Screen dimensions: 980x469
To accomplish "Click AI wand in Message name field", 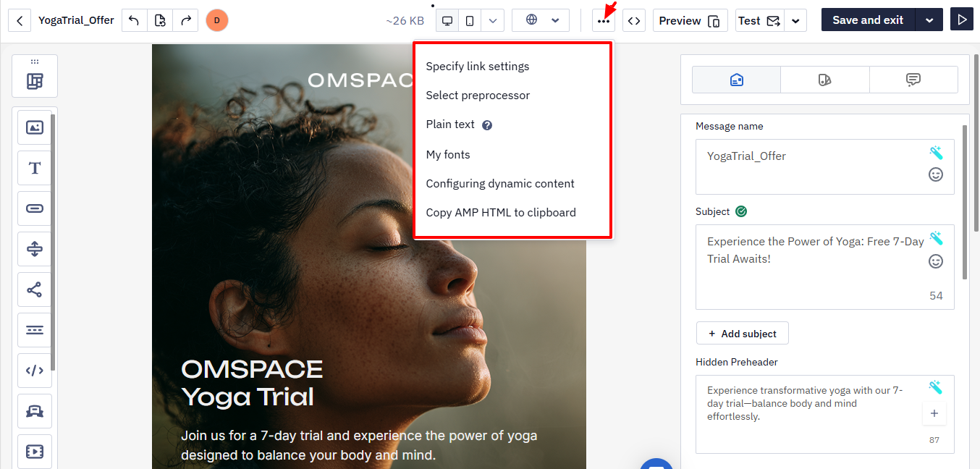I will pos(936,153).
